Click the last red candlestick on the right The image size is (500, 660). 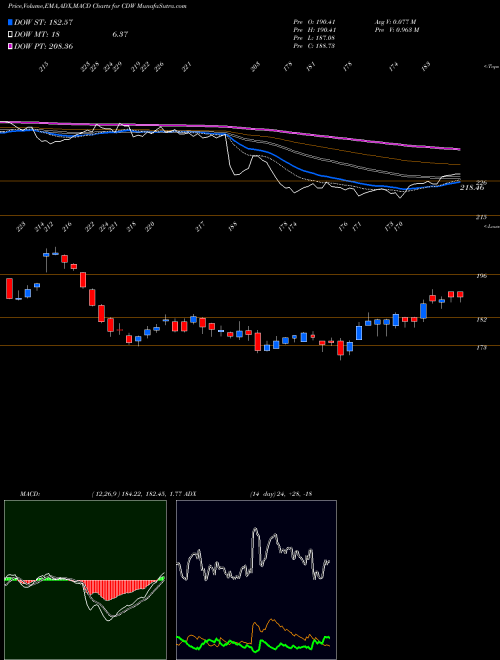(x=460, y=295)
